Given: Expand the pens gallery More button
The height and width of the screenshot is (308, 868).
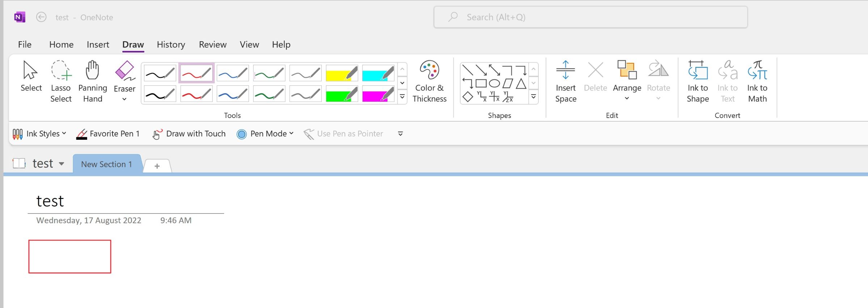Looking at the screenshot, I should [x=402, y=97].
